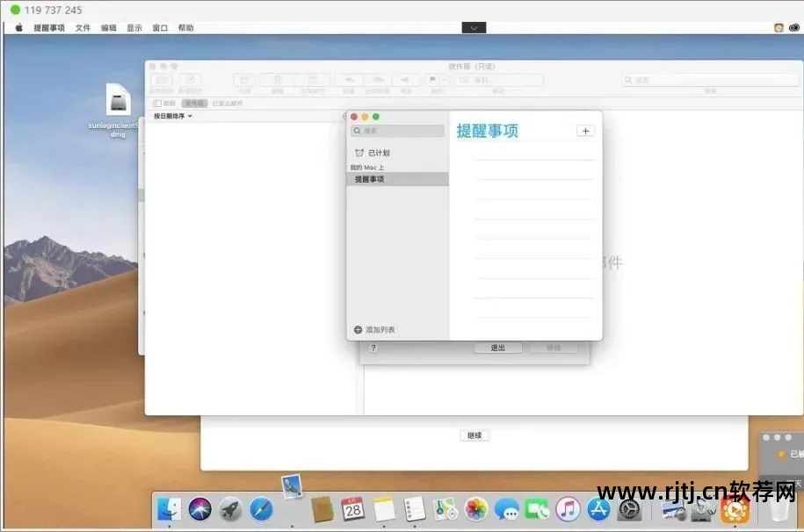Click the question mark help button
Viewport: 804px width, 532px height.
(x=373, y=348)
